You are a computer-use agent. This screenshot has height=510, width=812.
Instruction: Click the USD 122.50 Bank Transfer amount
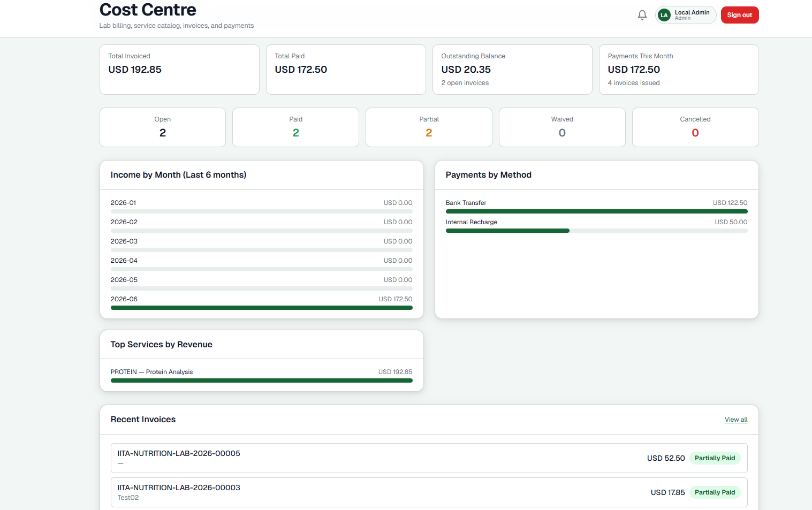click(x=730, y=203)
